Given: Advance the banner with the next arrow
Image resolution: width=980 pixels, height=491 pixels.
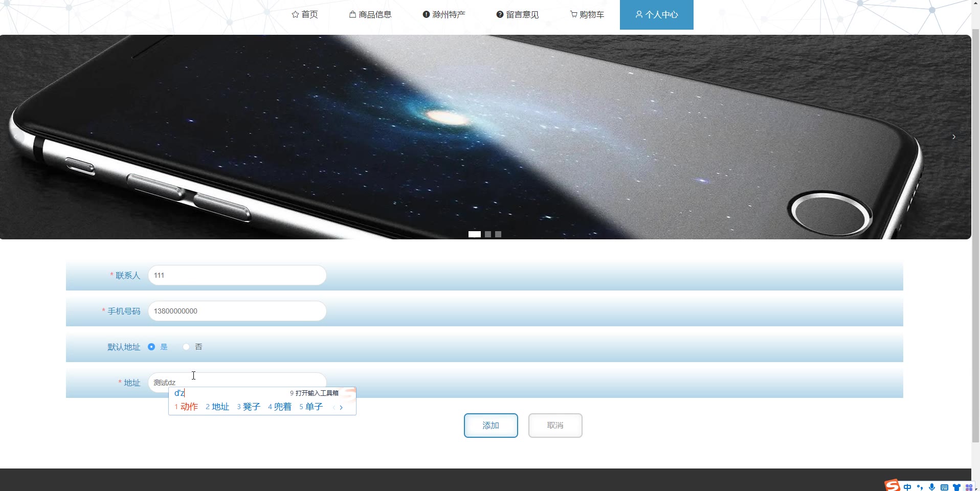Looking at the screenshot, I should pos(954,137).
